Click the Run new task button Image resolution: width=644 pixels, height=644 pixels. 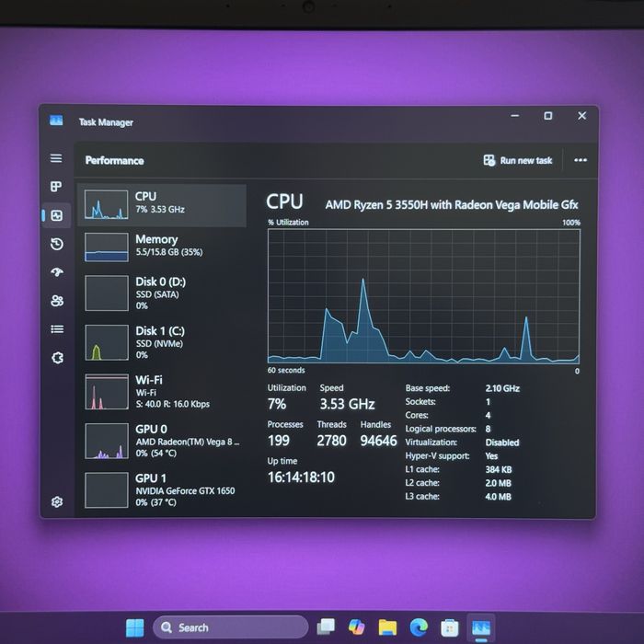(518, 160)
